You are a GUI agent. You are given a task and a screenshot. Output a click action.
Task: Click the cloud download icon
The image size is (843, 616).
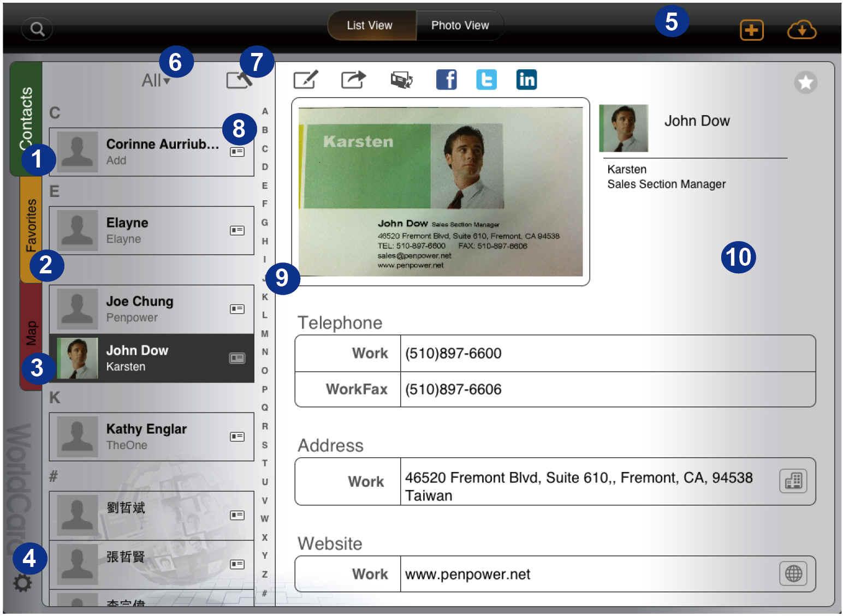point(801,30)
